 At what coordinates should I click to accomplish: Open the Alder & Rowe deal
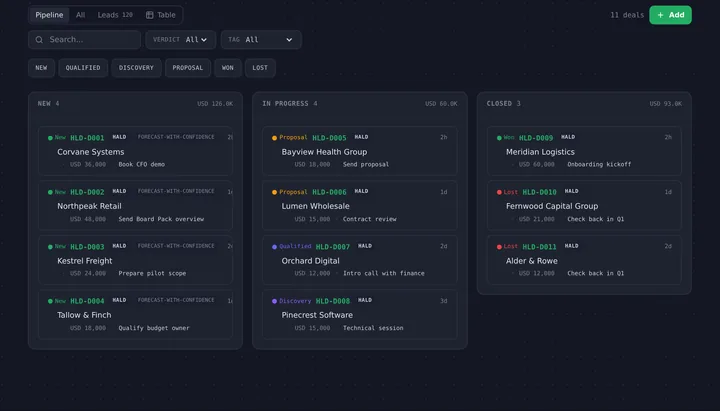585,259
